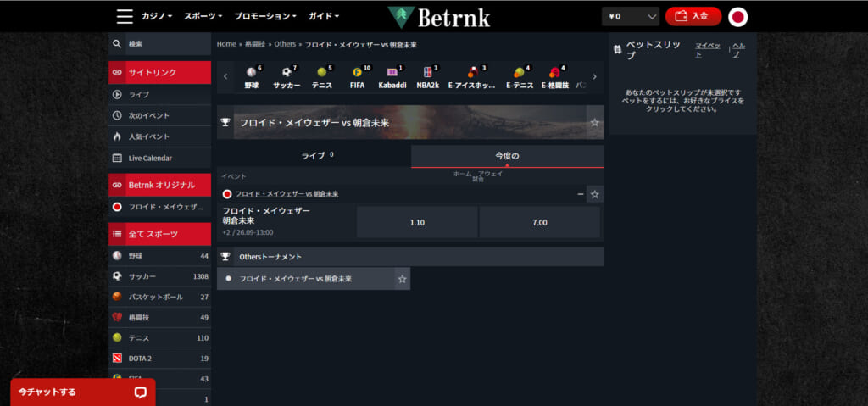Image resolution: width=868 pixels, height=406 pixels.
Task: Click the Othersトーナメント header
Action: pyautogui.click(x=410, y=257)
